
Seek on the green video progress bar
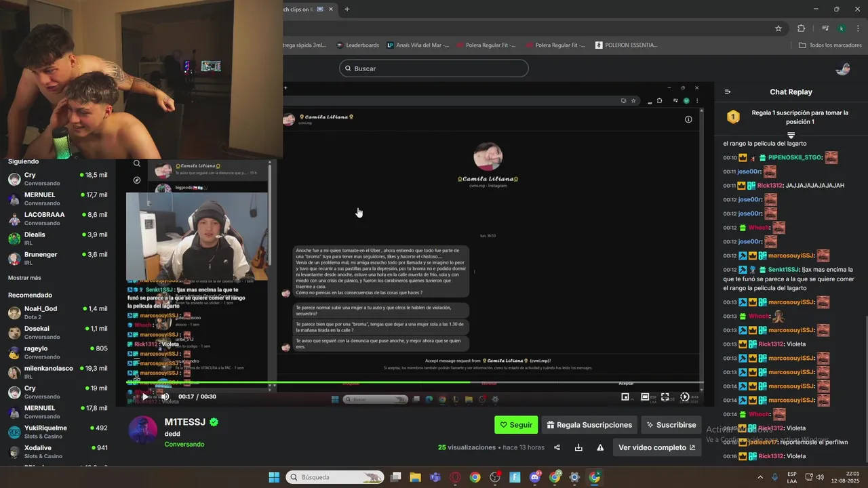[414, 383]
